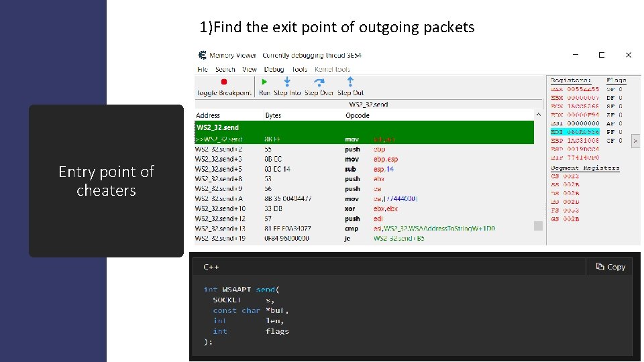Click the Step Over icon
The image size is (644, 362).
coord(319,82)
